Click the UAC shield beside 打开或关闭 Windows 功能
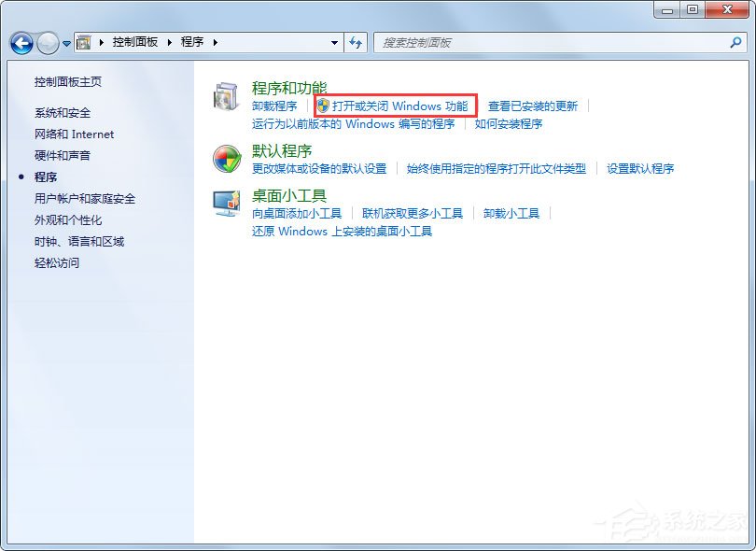The width and height of the screenshot is (756, 551). pyautogui.click(x=322, y=106)
